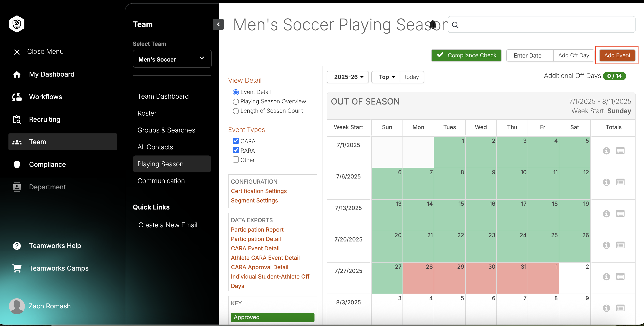Click the Teamworks Help question icon

point(17,246)
